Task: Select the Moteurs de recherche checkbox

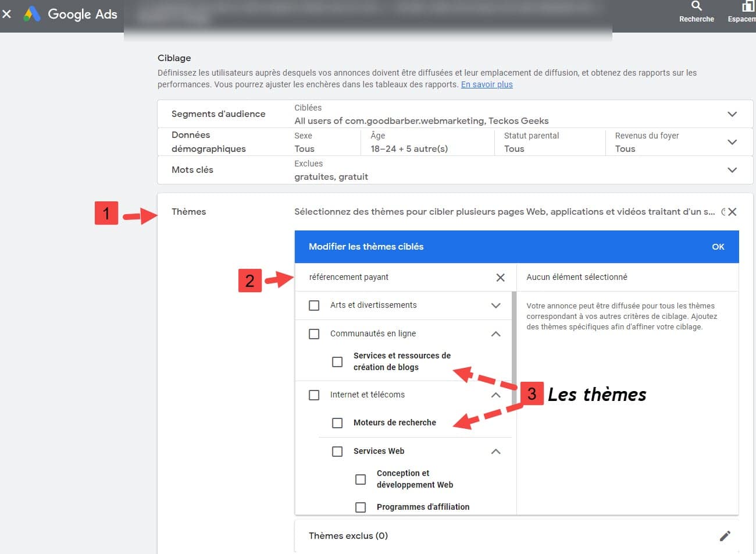Action: 337,423
